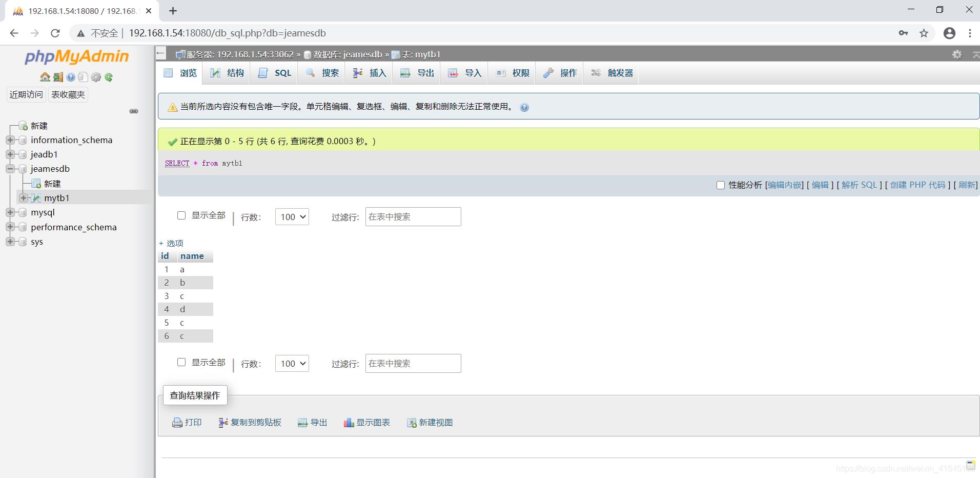The width and height of the screenshot is (980, 478).
Task: Switch to the 结构 structure tab
Action: coord(227,73)
